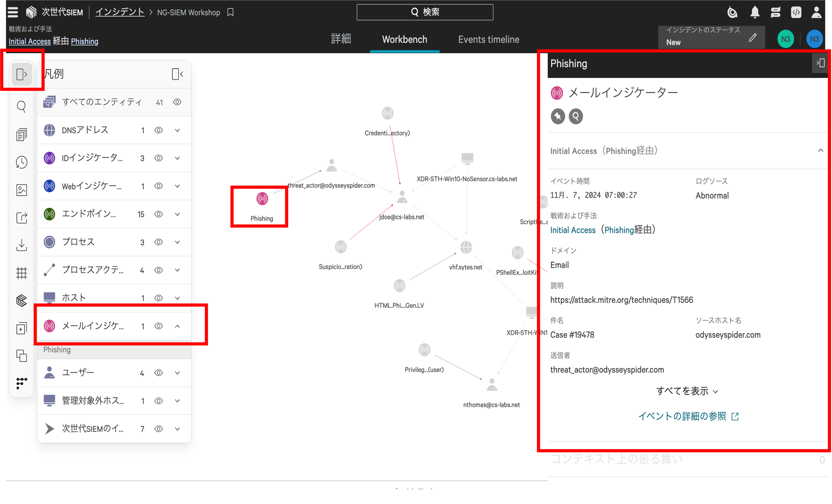Click the share export sidebar icon

tap(22, 218)
